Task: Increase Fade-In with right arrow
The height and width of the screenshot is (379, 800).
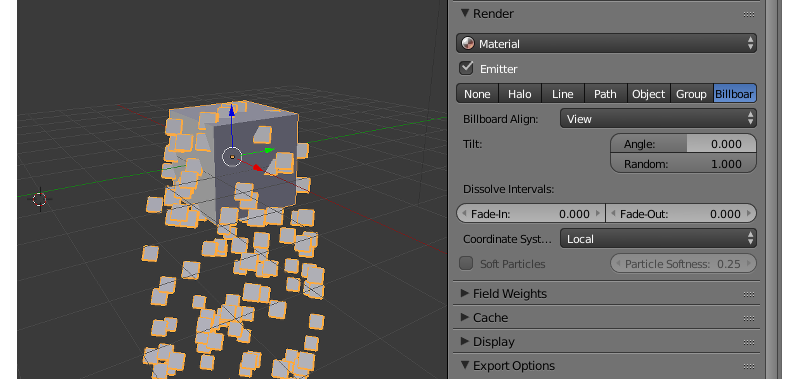Action: pos(598,214)
